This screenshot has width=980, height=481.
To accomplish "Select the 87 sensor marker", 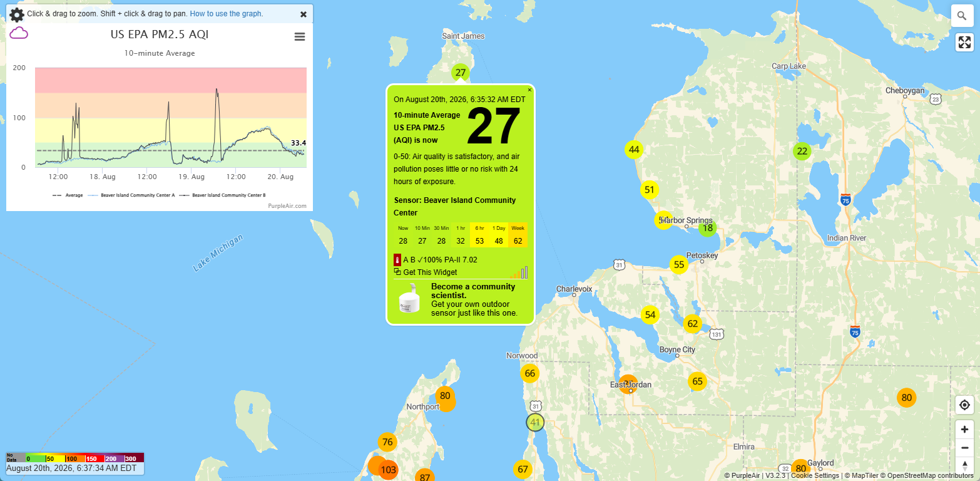I will (x=425, y=477).
